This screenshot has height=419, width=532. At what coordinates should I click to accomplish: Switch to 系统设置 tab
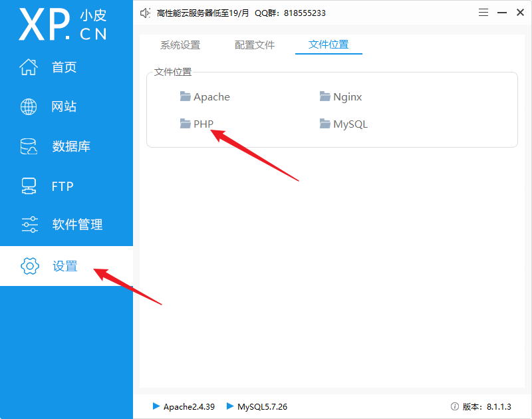click(x=180, y=45)
